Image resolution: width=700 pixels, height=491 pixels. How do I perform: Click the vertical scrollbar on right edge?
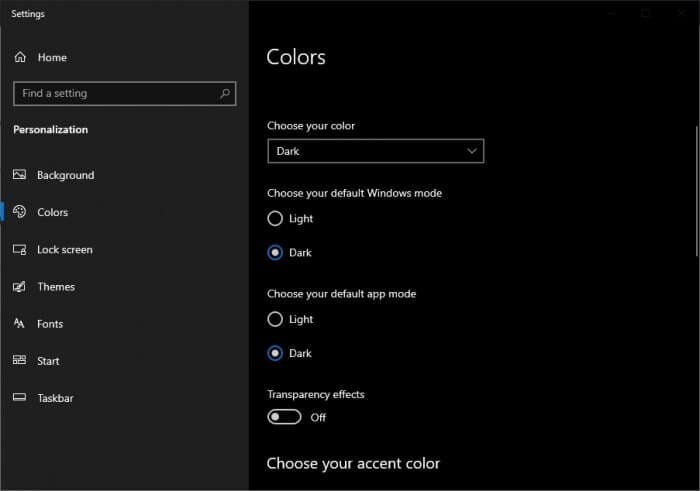(696, 191)
